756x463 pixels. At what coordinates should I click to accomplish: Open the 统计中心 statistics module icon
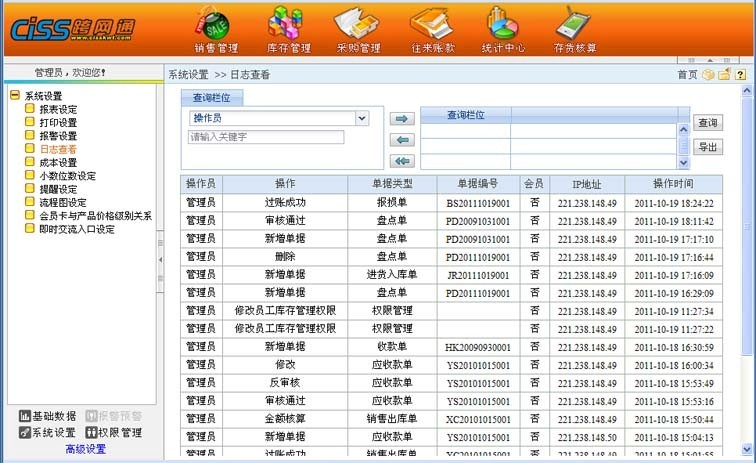pyautogui.click(x=506, y=27)
